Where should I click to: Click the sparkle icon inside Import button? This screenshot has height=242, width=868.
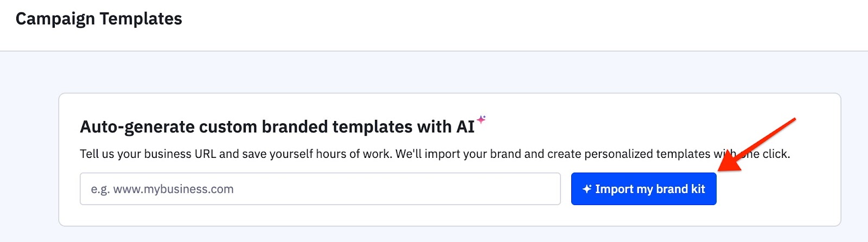click(586, 189)
